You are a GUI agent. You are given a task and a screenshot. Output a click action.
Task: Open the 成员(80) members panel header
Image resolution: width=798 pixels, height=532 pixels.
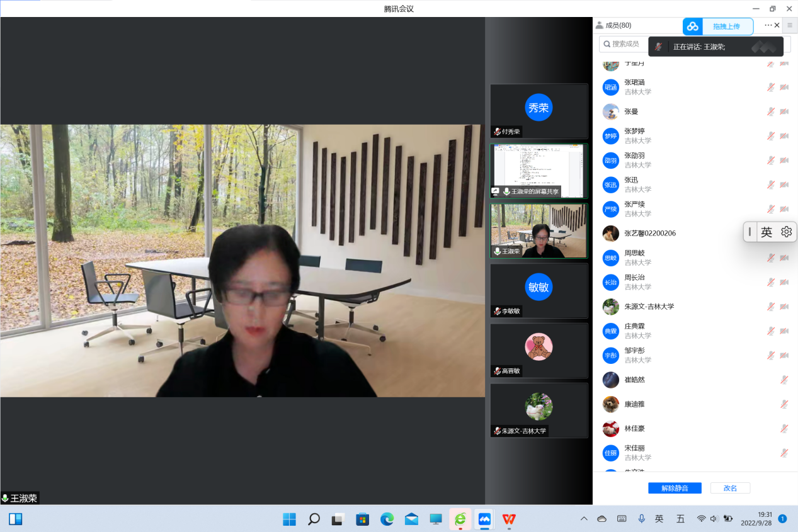point(617,25)
